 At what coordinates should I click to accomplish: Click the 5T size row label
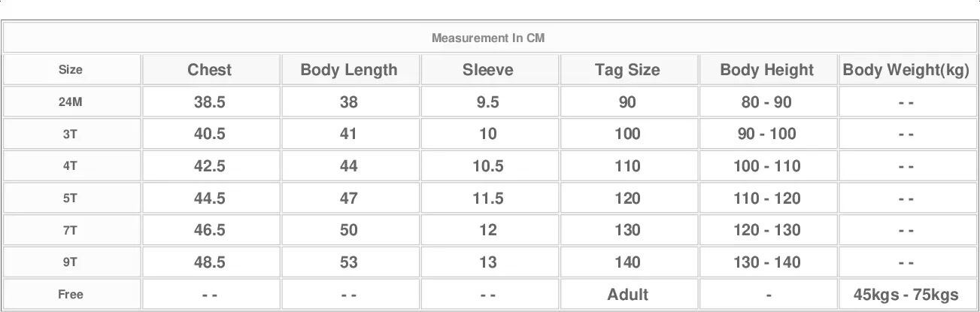click(x=70, y=198)
